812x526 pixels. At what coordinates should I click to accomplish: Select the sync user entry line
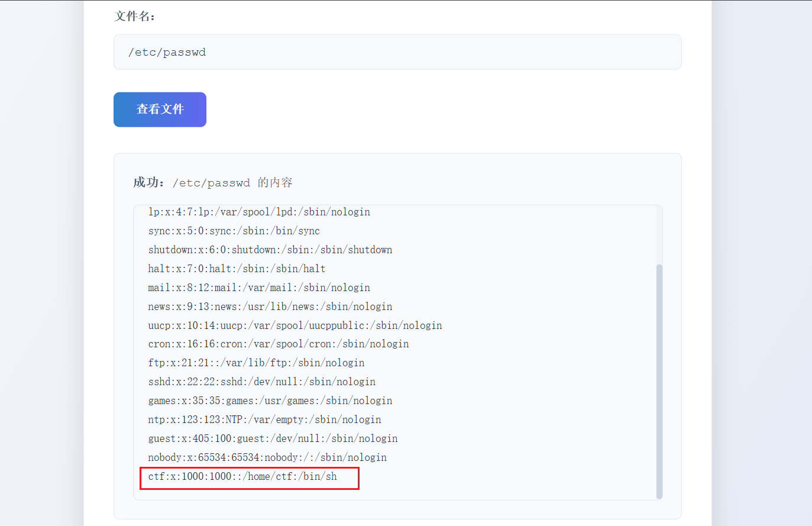point(234,231)
